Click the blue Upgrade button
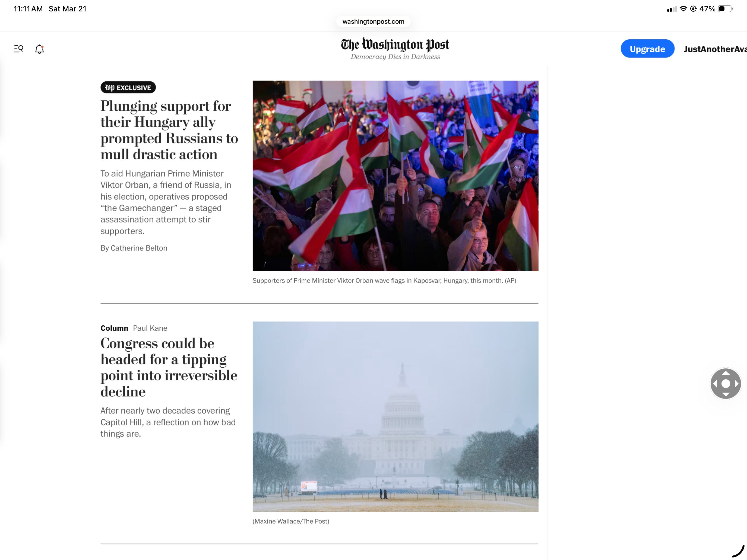Screen dimensions: 747x560 click(647, 49)
